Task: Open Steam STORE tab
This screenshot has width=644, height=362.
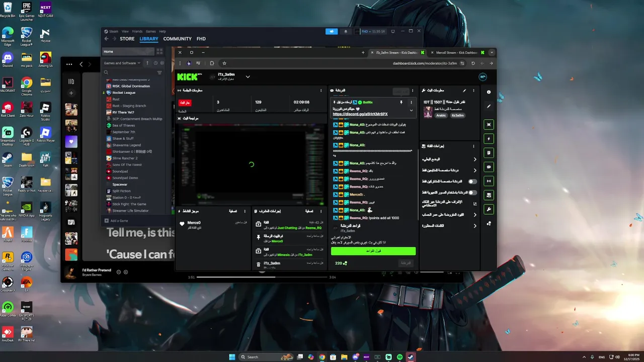Action: pyautogui.click(x=127, y=39)
